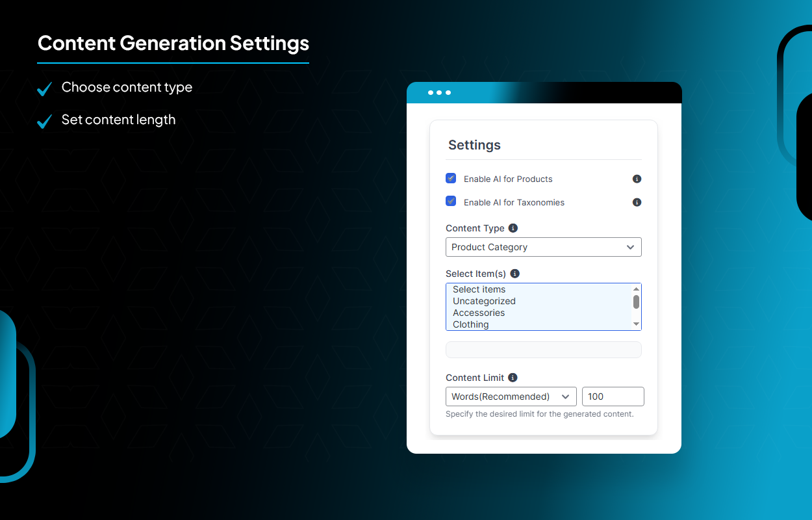Uncheck Enable AI for Taxonomies
The width and height of the screenshot is (812, 520).
[451, 201]
